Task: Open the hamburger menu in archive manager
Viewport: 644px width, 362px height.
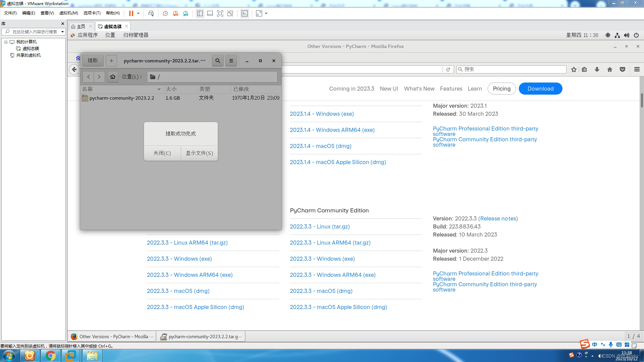Action: pyautogui.click(x=231, y=61)
